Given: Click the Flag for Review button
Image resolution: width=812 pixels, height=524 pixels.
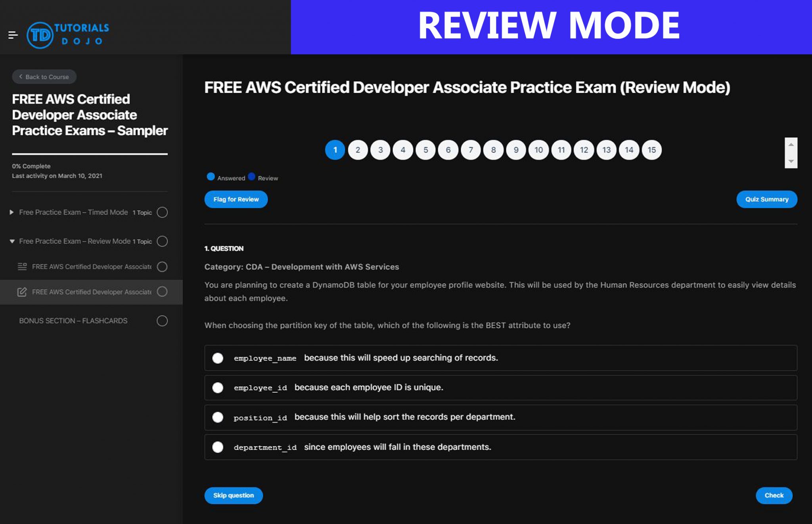Looking at the screenshot, I should coord(236,199).
